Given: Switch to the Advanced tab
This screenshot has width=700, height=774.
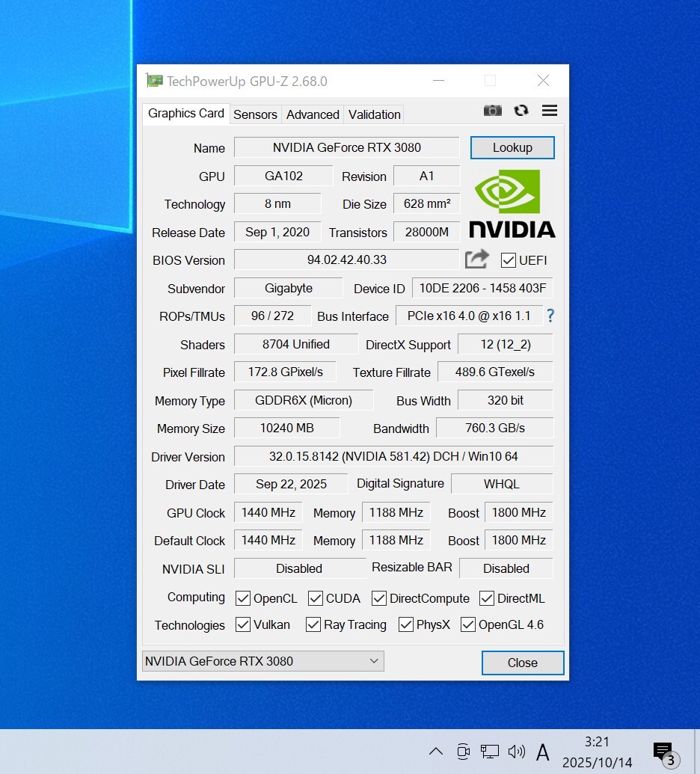Looking at the screenshot, I should coord(313,114).
